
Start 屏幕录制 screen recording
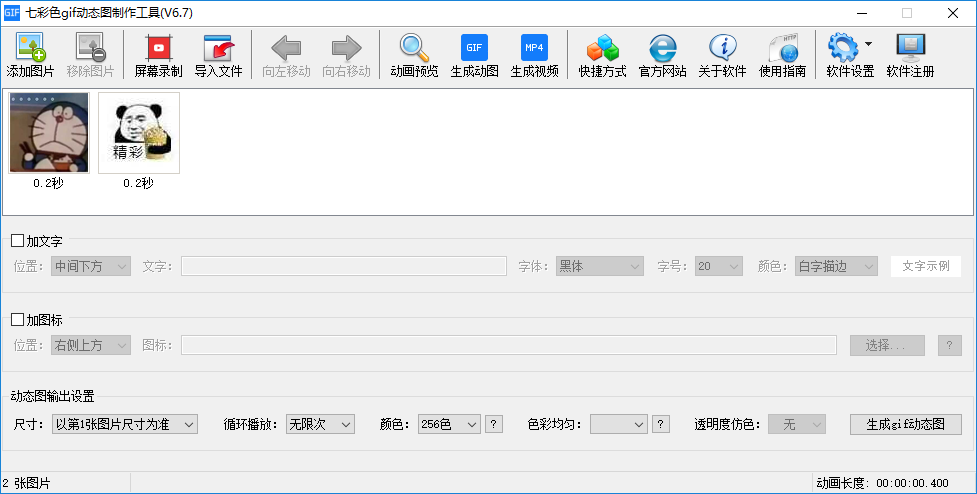pyautogui.click(x=158, y=55)
